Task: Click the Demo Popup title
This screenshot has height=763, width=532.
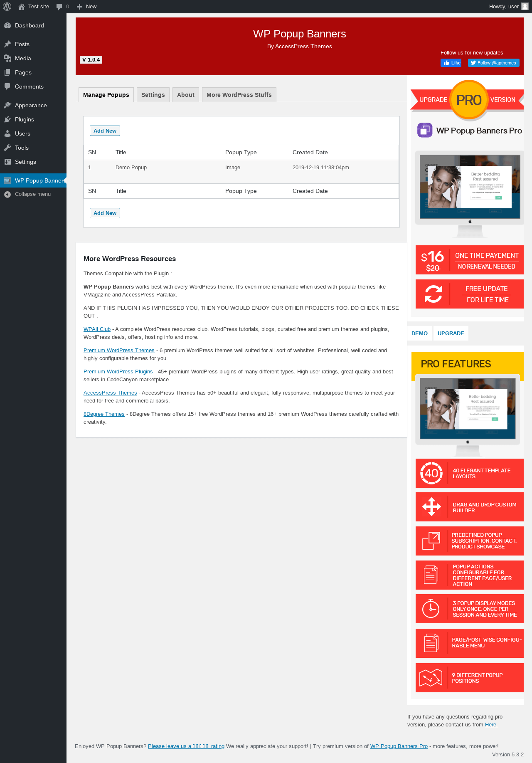Action: [x=131, y=168]
